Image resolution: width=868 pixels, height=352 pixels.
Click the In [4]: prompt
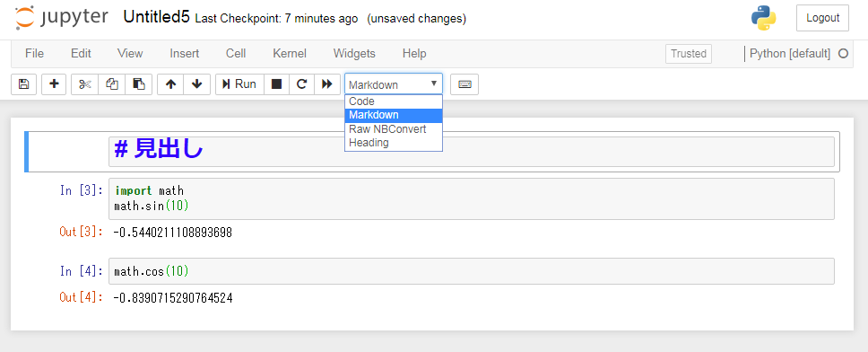point(82,271)
